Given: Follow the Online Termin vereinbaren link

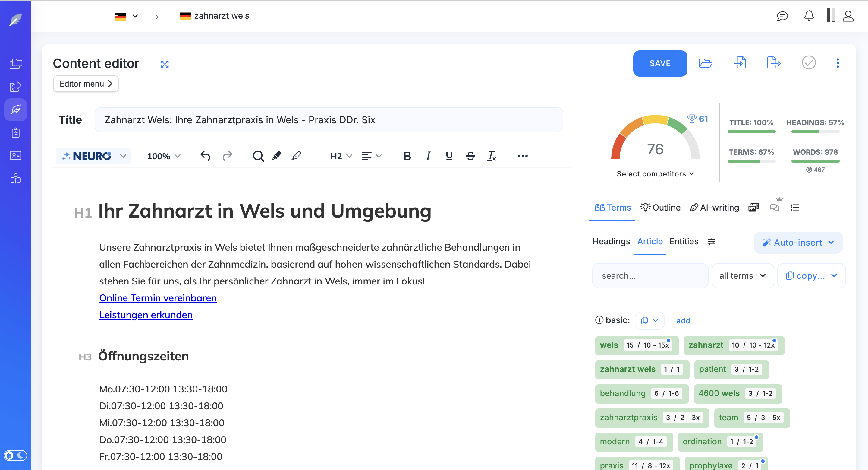Looking at the screenshot, I should click(158, 298).
